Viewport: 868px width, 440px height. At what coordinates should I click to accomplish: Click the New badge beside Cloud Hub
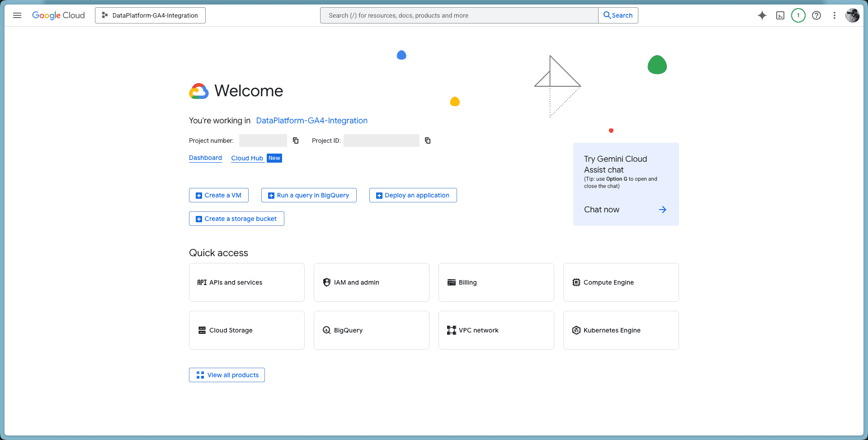pyautogui.click(x=274, y=158)
